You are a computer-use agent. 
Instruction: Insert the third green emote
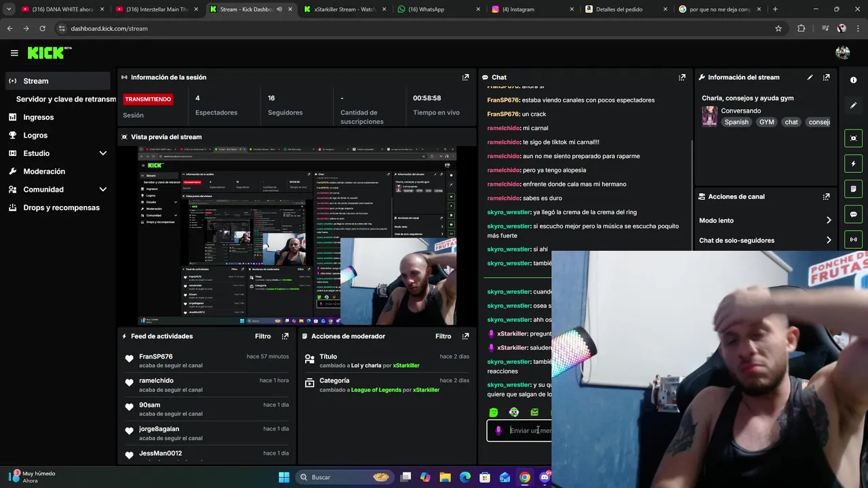534,412
